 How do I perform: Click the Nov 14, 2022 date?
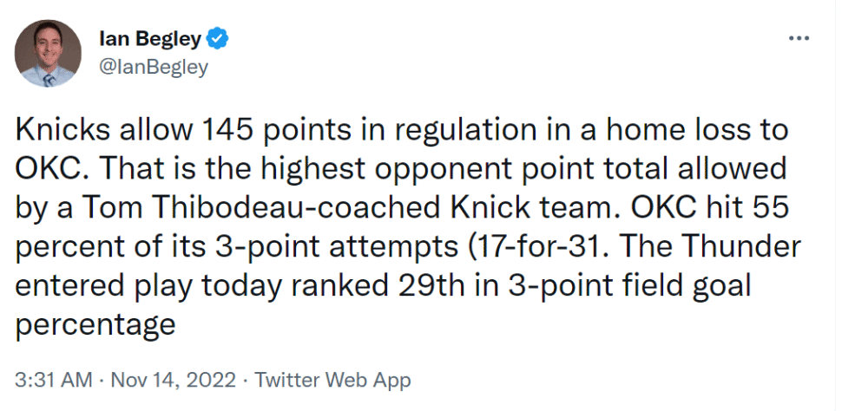tap(174, 381)
